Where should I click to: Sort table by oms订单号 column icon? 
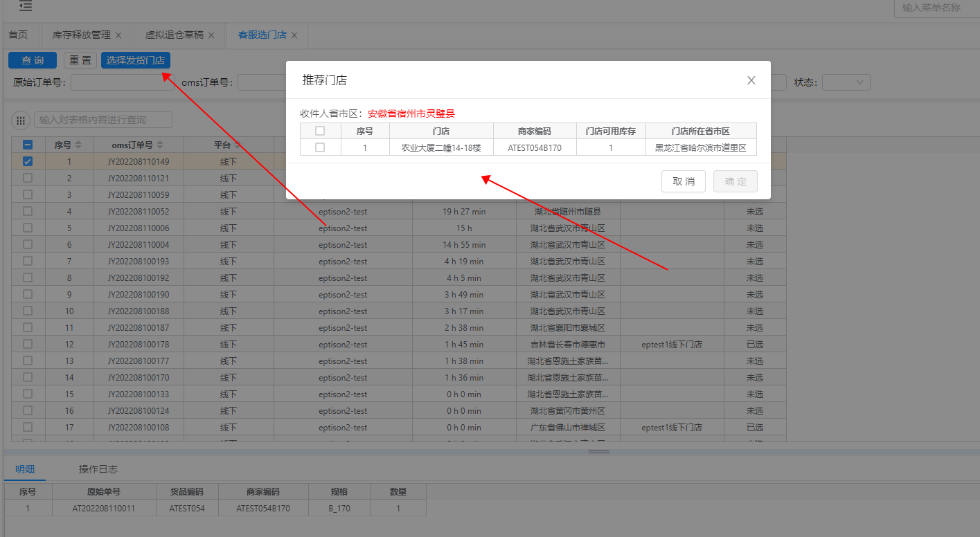pyautogui.click(x=160, y=145)
